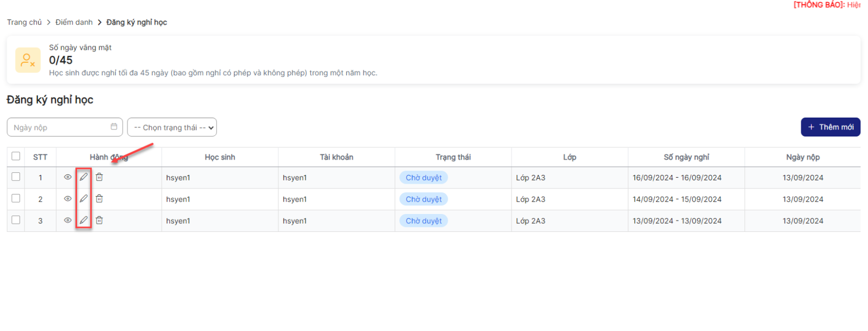Click the Trạng thái column header
The image size is (868, 331).
[453, 157]
